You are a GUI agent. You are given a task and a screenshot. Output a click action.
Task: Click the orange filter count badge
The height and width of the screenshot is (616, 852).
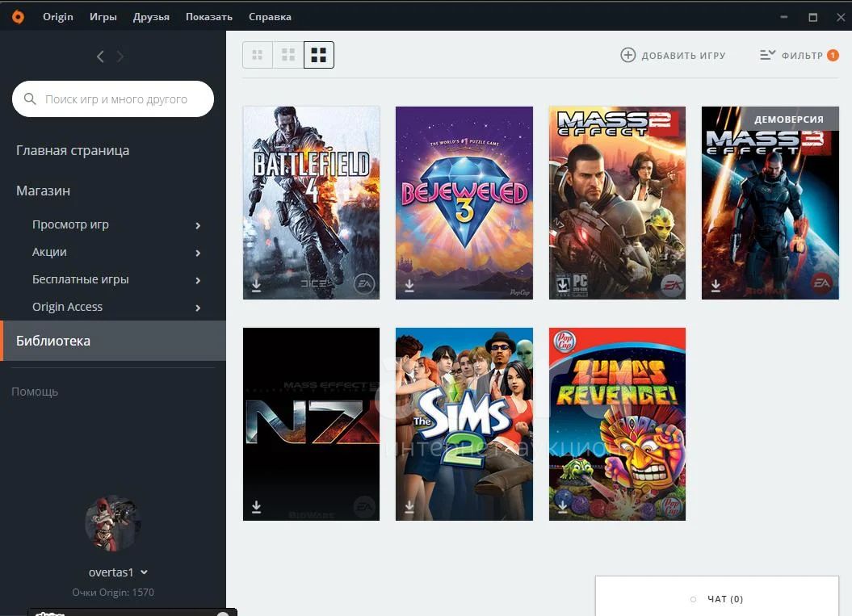pos(833,55)
